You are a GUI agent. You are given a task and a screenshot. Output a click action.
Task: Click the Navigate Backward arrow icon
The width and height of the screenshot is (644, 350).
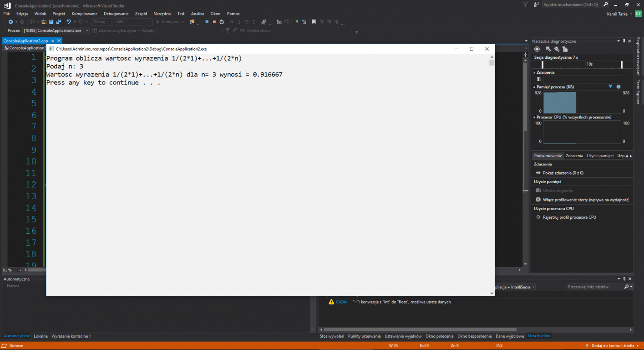tap(10, 22)
